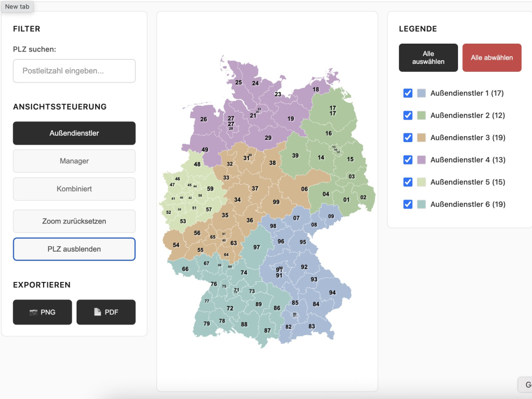This screenshot has width=532, height=399.
Task: Toggle Außendienstler 5 (15) checkbox
Action: click(x=408, y=182)
